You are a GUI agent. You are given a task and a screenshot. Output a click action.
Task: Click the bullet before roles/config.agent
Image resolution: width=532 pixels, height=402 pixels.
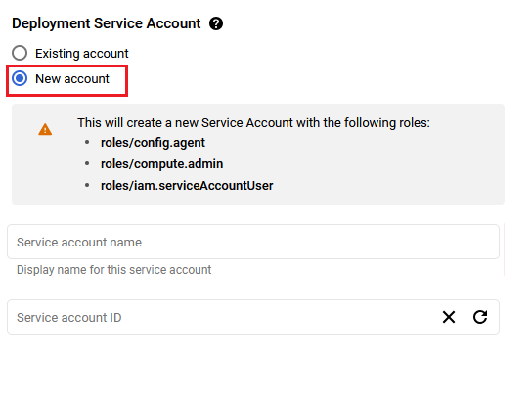pyautogui.click(x=87, y=142)
